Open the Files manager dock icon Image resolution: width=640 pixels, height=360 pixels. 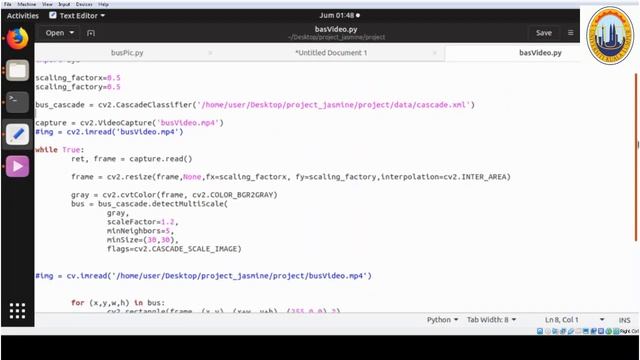(17, 70)
